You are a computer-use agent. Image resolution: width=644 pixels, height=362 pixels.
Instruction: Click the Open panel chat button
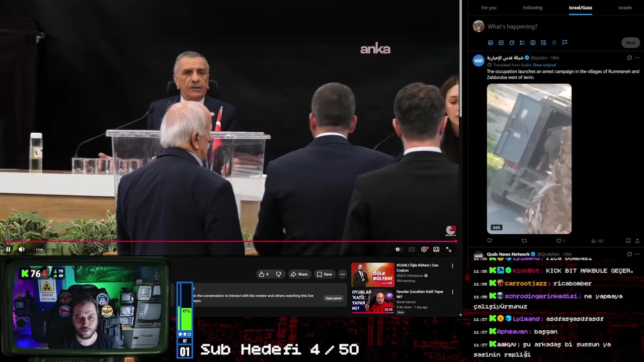333,298
